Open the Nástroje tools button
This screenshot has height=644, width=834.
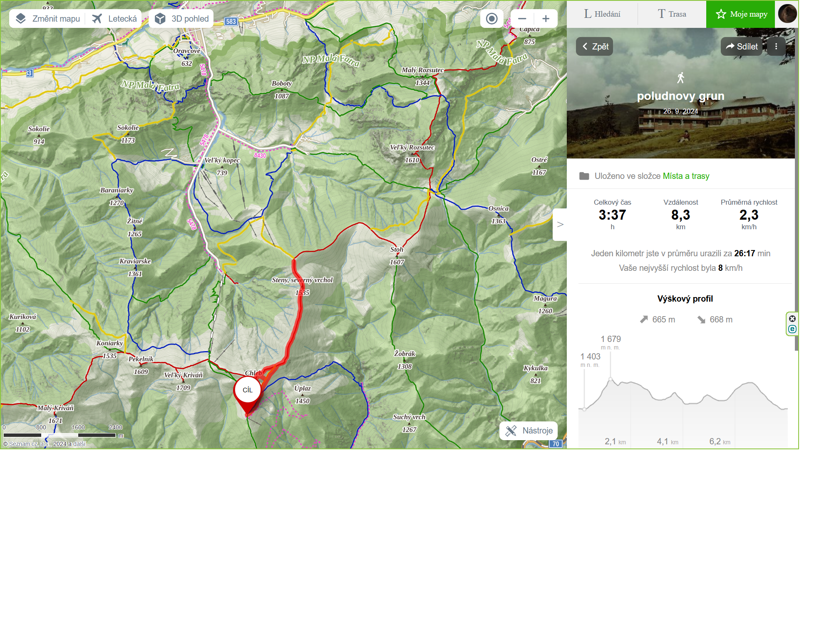[529, 431]
